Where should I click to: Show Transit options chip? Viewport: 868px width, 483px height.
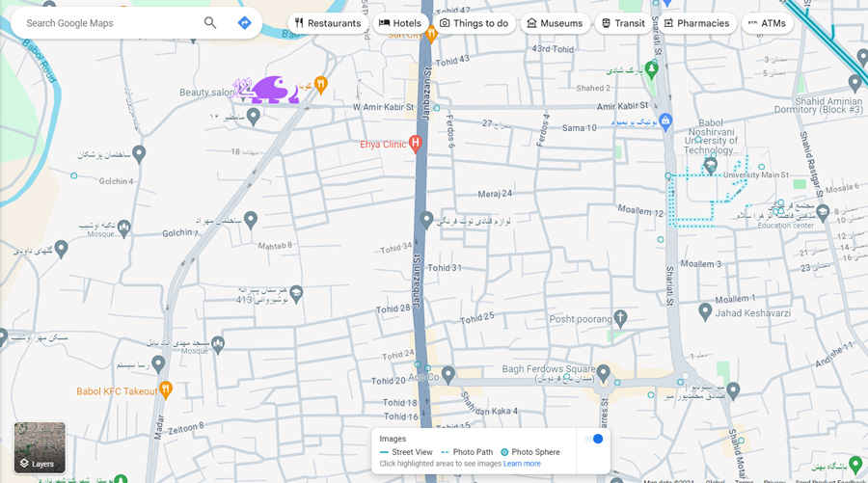coord(623,23)
